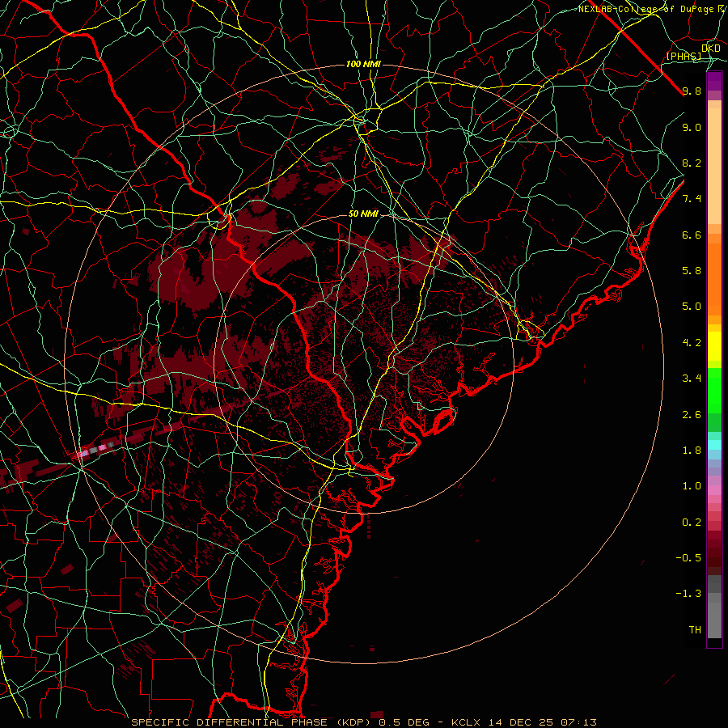This screenshot has width=728, height=728.
Task: Click the 8.2 value on the legend
Action: click(x=692, y=163)
